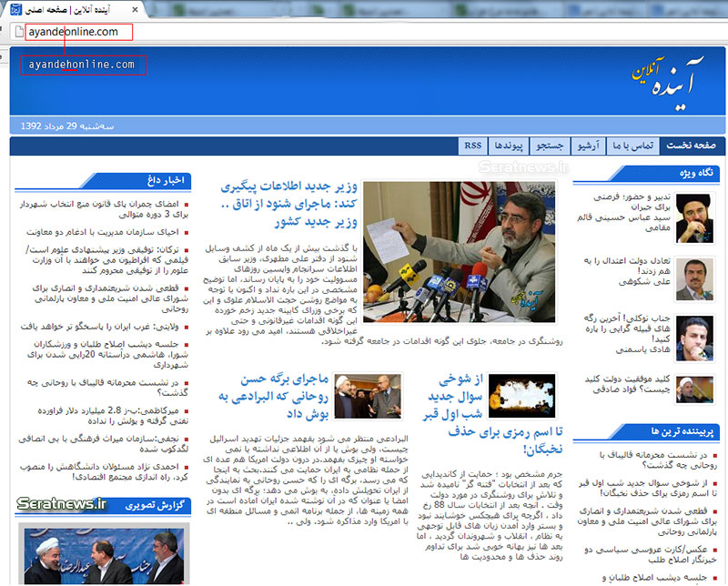Image resolution: width=728 pixels, height=586 pixels.
Task: Open the جستجو menu item
Action: [x=550, y=146]
